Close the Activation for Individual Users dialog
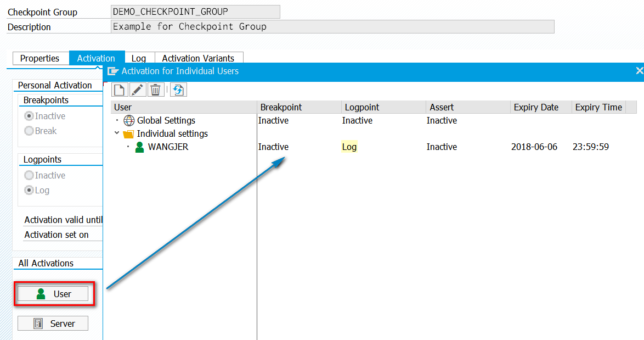The width and height of the screenshot is (644, 340). click(x=640, y=71)
